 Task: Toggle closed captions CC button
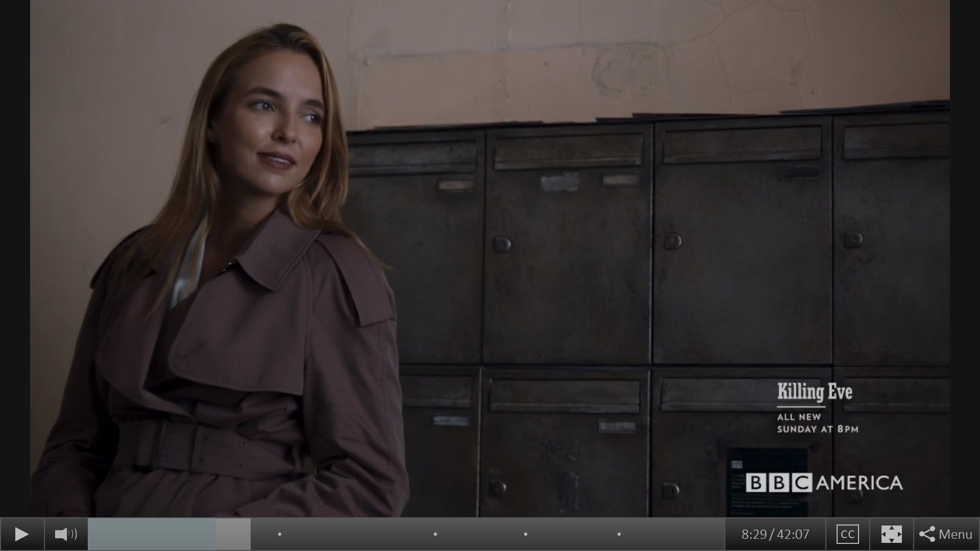847,534
